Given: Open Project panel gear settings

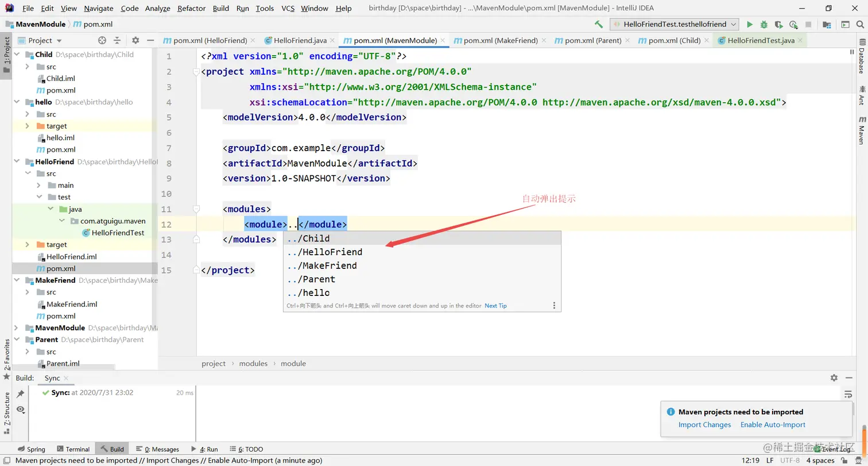Looking at the screenshot, I should point(135,40).
